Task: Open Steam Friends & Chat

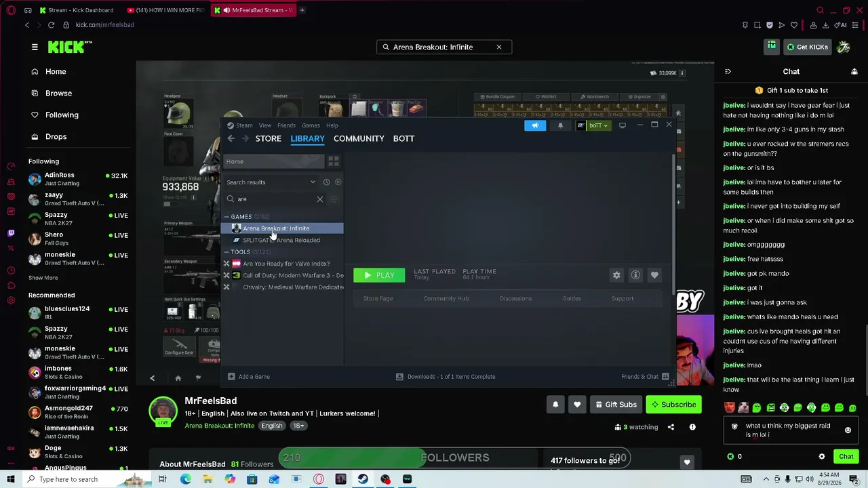Action: pyautogui.click(x=645, y=377)
